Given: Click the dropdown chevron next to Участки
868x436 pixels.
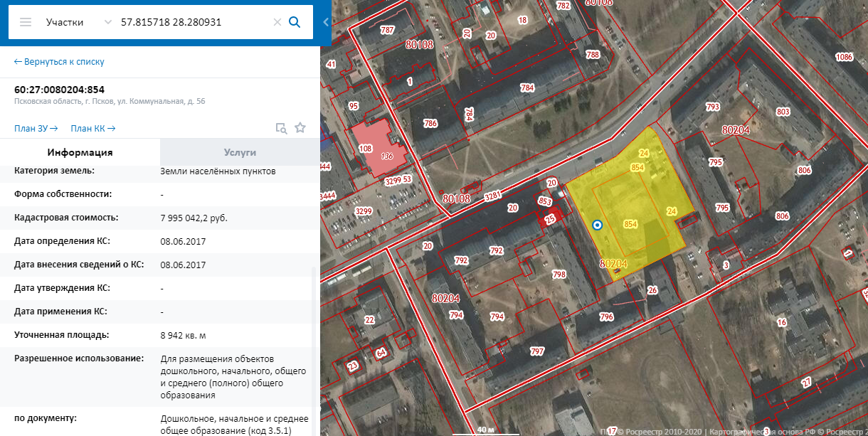Looking at the screenshot, I should [x=108, y=22].
